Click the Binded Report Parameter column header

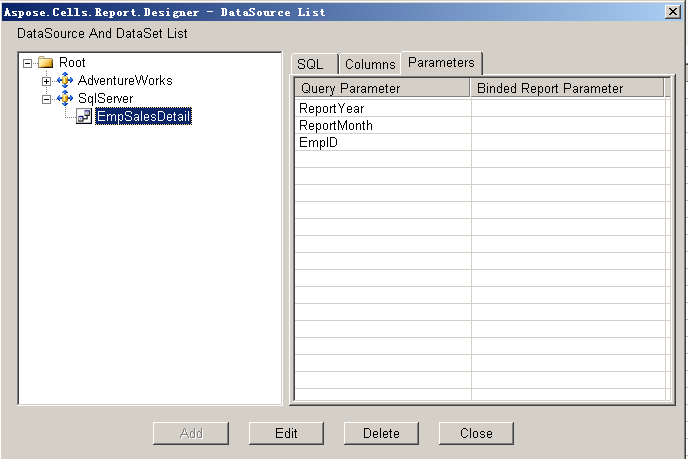(x=567, y=88)
